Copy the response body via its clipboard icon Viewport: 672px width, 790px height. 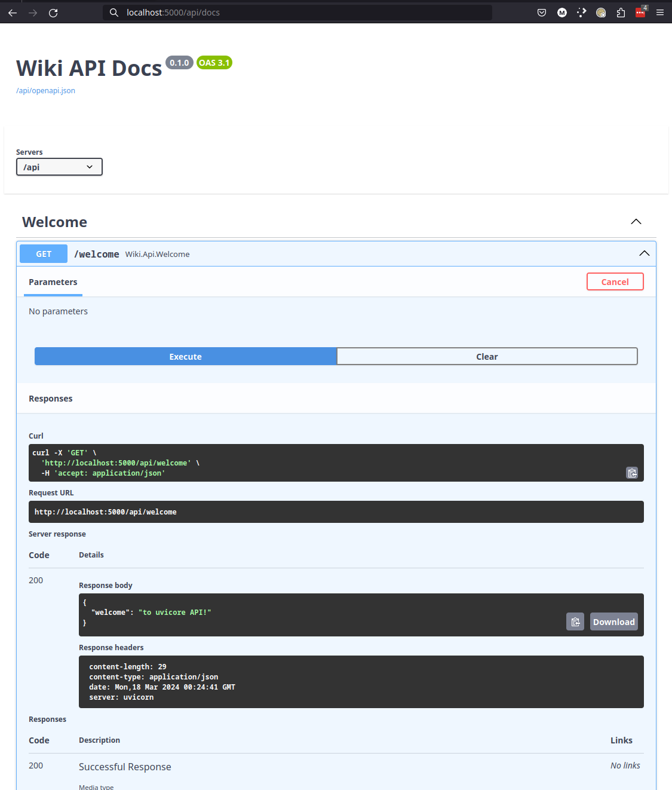(575, 621)
